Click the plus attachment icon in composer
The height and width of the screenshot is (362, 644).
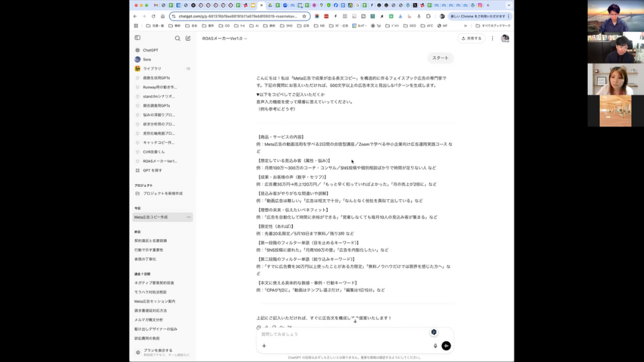click(264, 346)
